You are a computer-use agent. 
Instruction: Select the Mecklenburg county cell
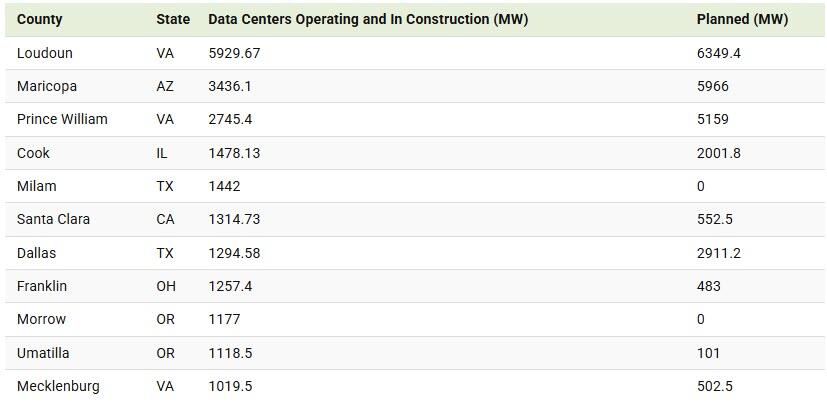click(x=58, y=386)
